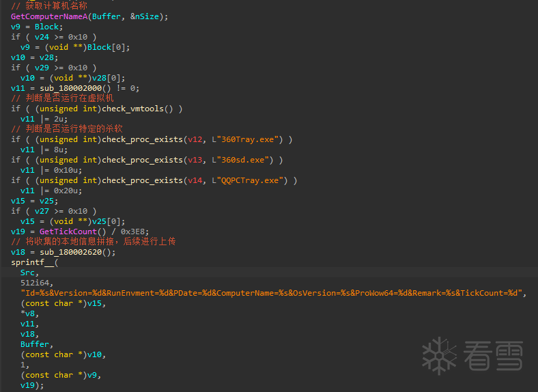The image size is (538, 392).
Task: Click the assignment 'v15 = (void **)v25[0];'
Action: 73,221
